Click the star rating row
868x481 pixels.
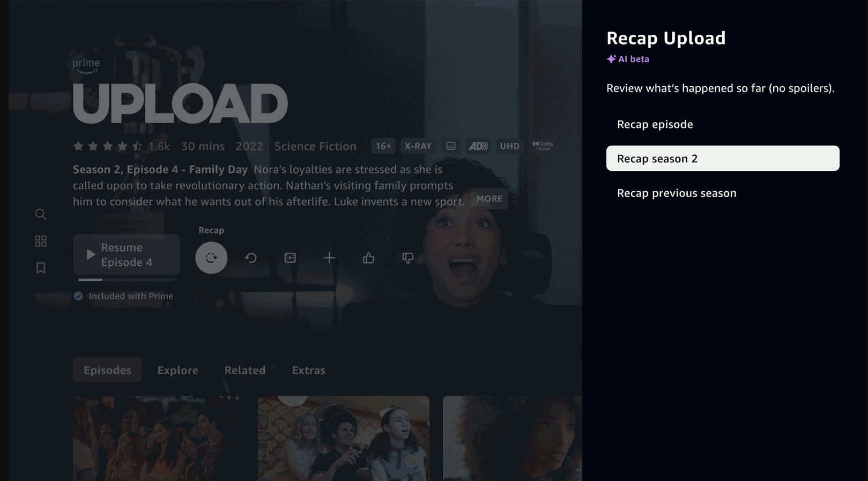pos(108,146)
